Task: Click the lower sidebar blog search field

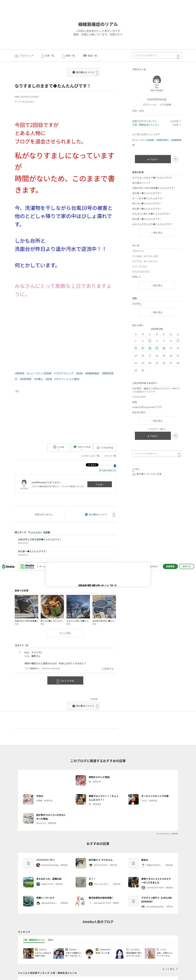Action: click(x=156, y=453)
